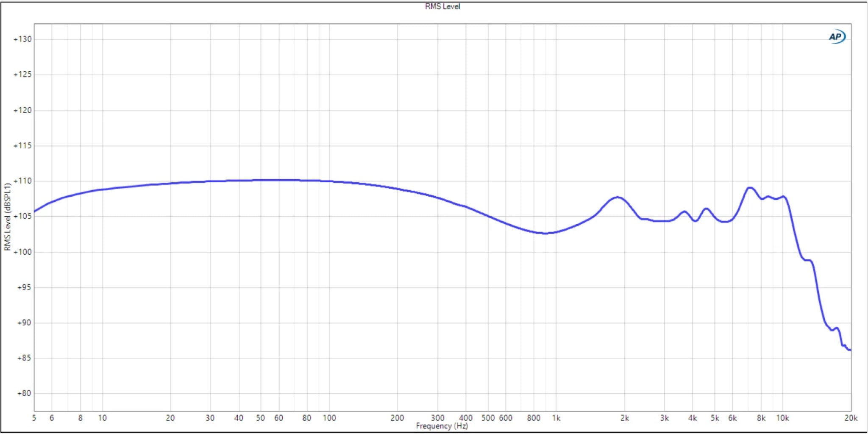Click the '+110' y-axis tick label
The image size is (868, 434).
tap(23, 181)
